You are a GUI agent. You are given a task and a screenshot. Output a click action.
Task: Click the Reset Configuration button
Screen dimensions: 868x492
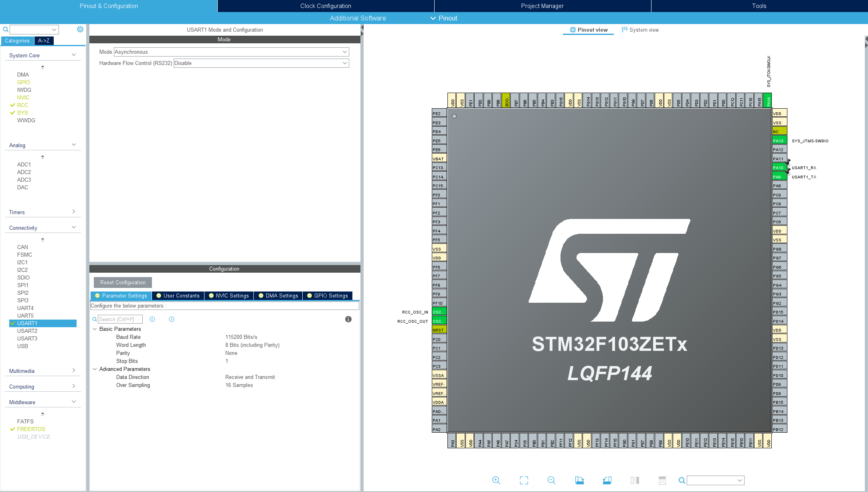tap(123, 282)
